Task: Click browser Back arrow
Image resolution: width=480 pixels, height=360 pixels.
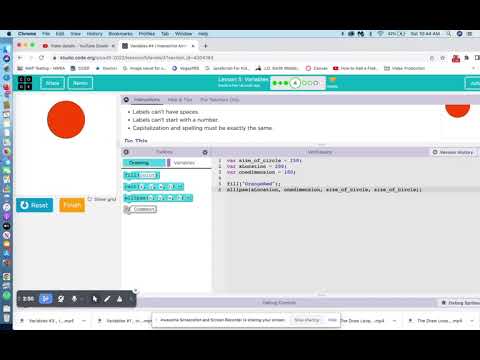Action: pyautogui.click(x=20, y=58)
